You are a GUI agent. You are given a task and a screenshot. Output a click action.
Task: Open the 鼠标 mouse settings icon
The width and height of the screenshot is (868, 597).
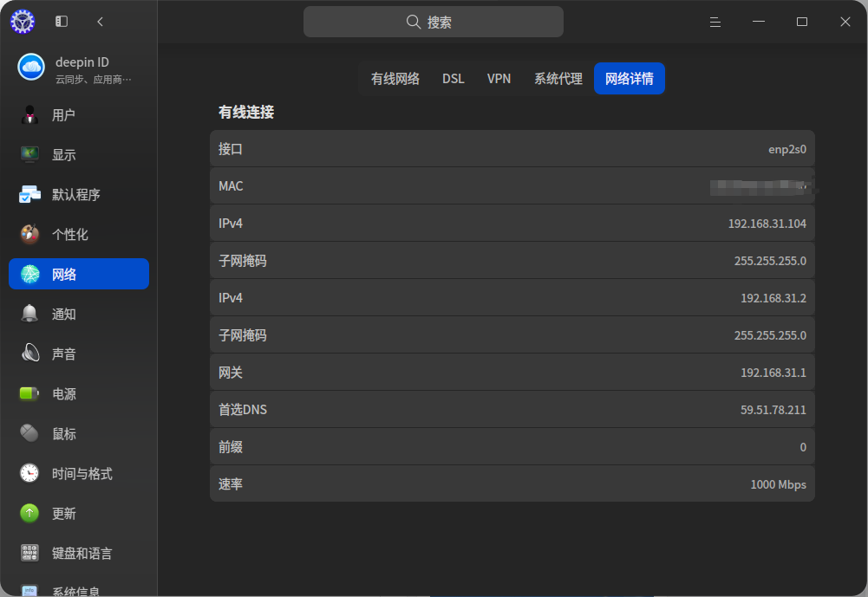pyautogui.click(x=29, y=433)
